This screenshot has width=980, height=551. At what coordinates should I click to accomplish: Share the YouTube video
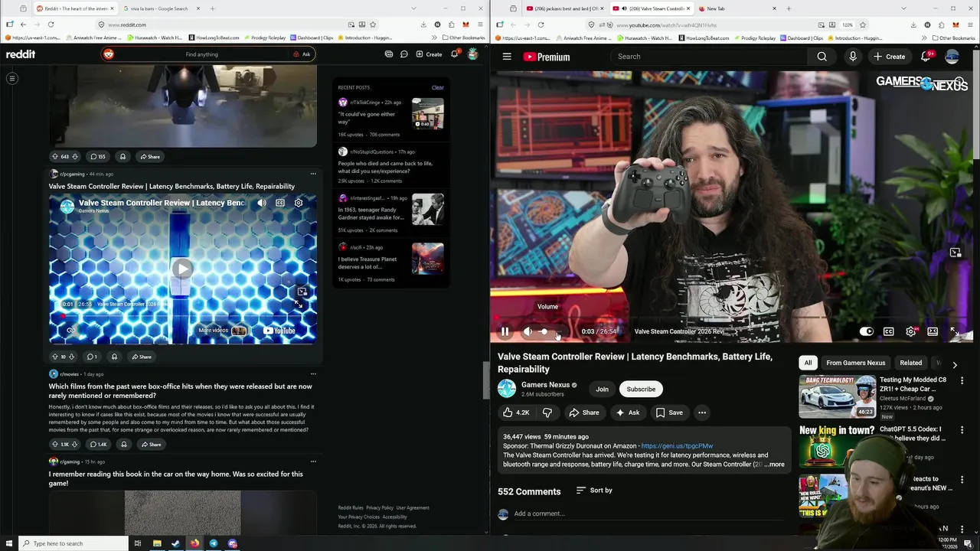583,412
